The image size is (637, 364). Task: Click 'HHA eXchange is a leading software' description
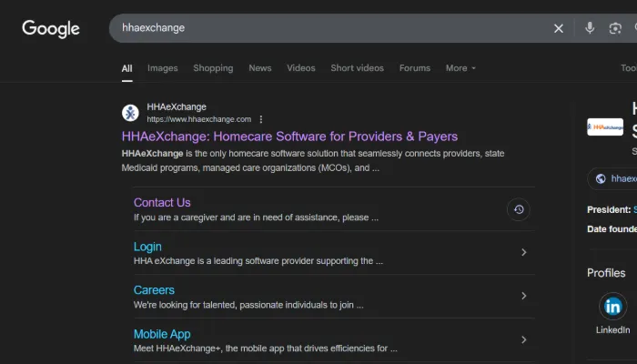[258, 261]
